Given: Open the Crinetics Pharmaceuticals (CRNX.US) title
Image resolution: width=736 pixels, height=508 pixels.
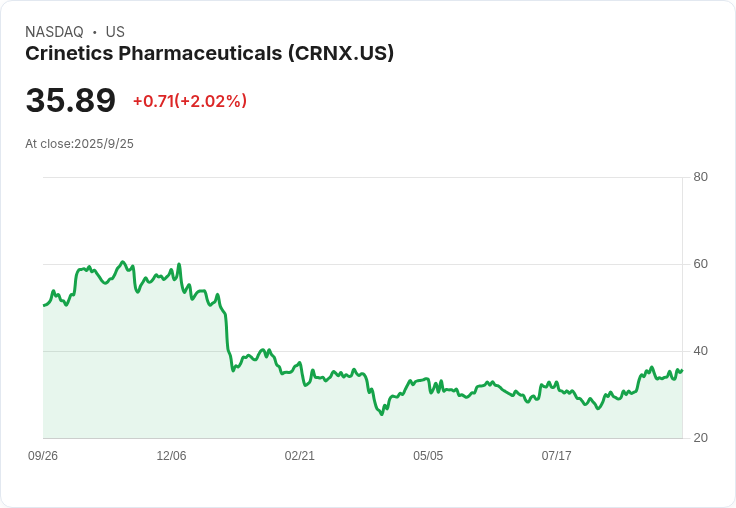Looking at the screenshot, I should pos(209,54).
